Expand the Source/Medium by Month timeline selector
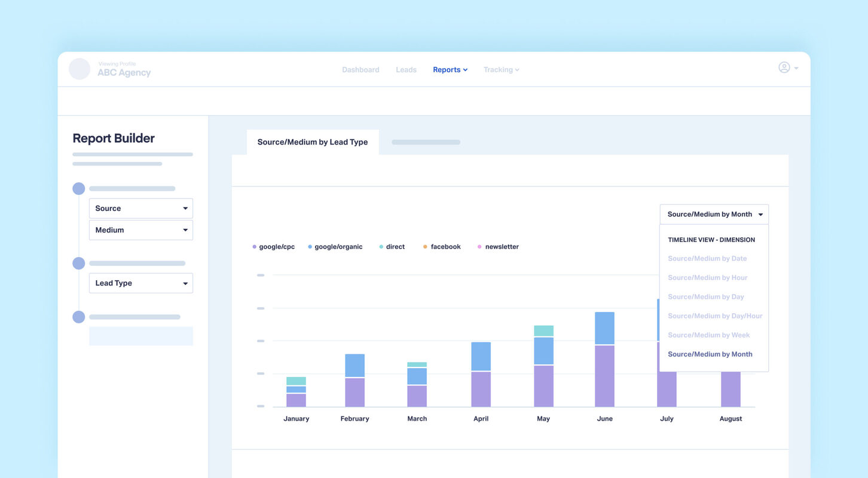This screenshot has height=478, width=868. [x=713, y=214]
